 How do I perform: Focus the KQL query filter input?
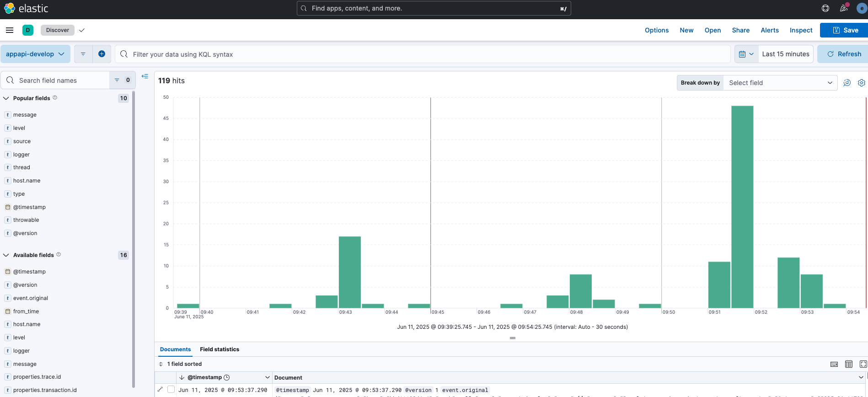[423, 54]
